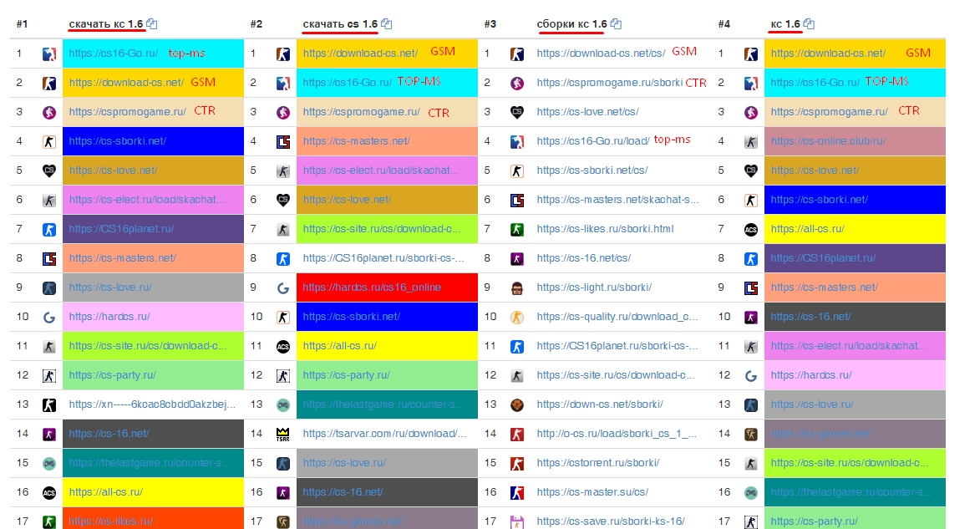Open the https://cs-party.ru/ link in column #2
The width and height of the screenshot is (980, 529).
click(x=346, y=375)
